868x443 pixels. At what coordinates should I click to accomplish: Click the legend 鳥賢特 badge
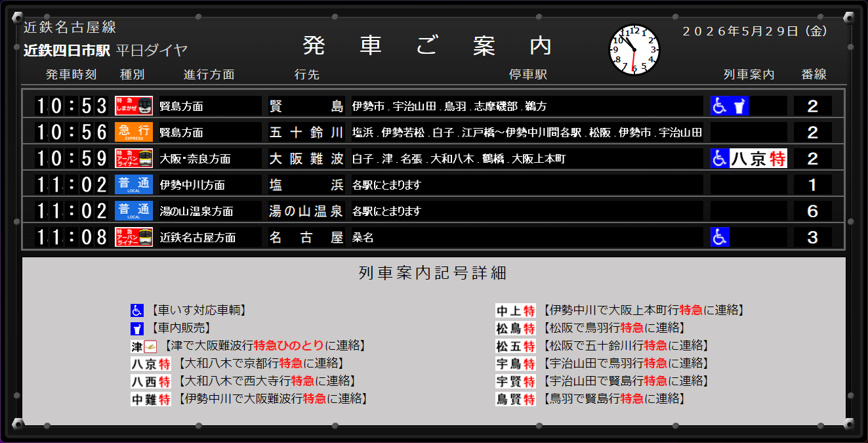pos(516,399)
